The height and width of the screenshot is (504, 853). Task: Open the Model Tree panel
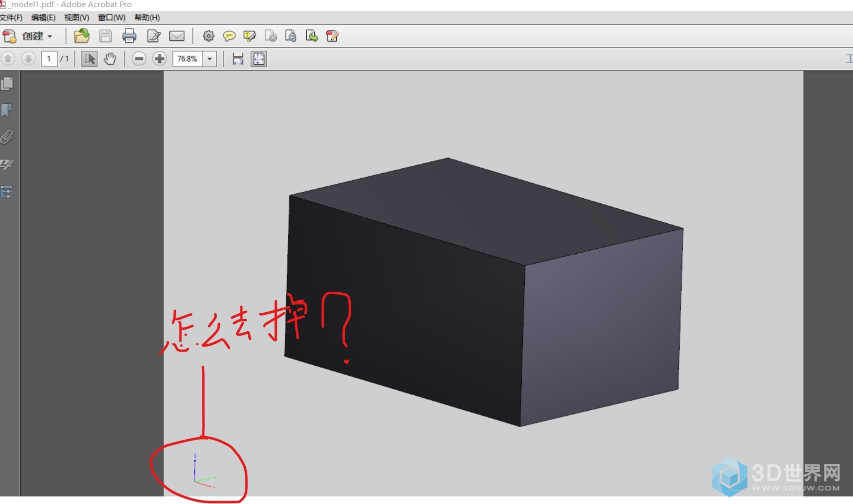tap(7, 192)
